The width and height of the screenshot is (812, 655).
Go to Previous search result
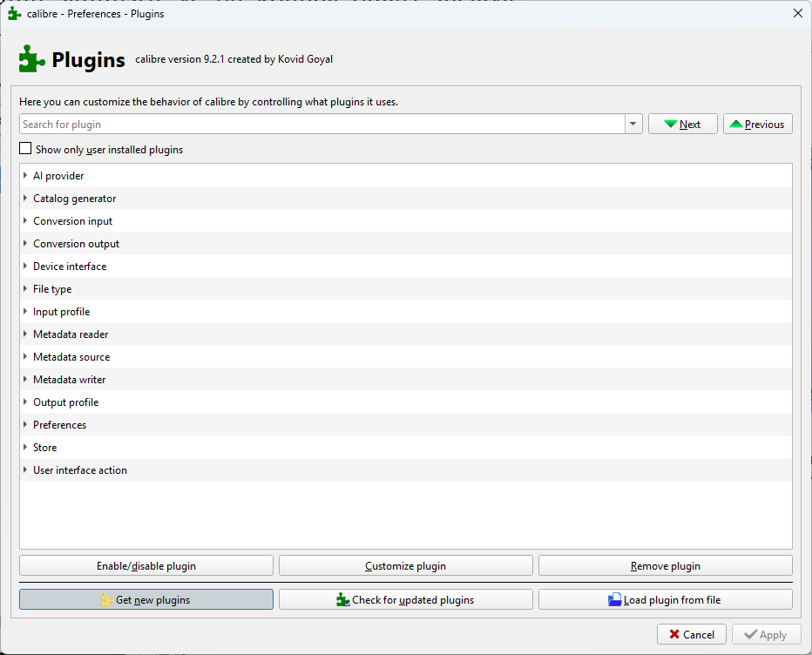click(x=757, y=125)
